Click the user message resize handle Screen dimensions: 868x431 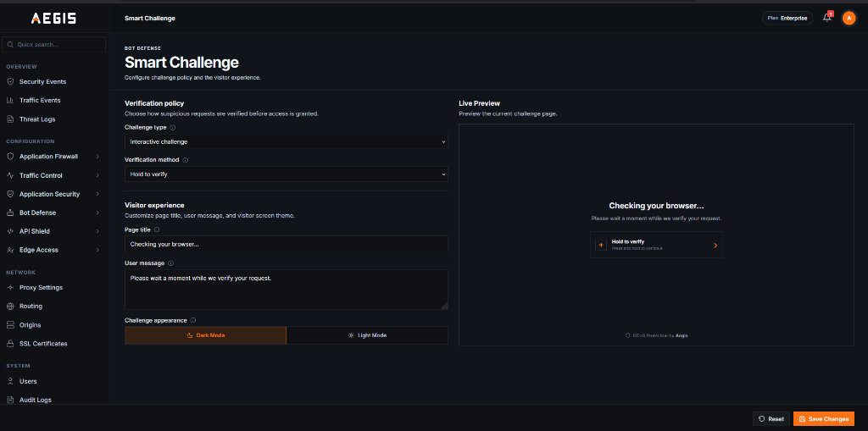444,306
